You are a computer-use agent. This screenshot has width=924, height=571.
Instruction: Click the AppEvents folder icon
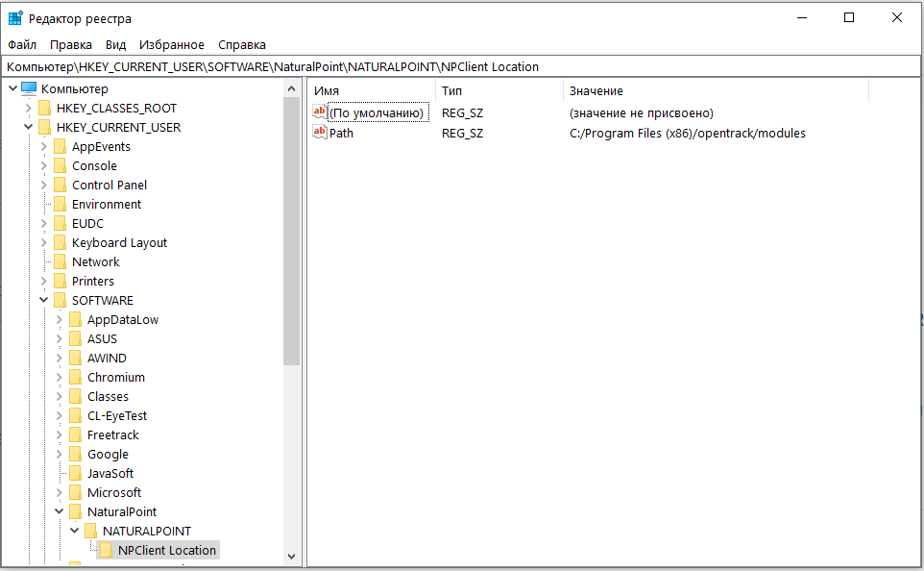60,146
